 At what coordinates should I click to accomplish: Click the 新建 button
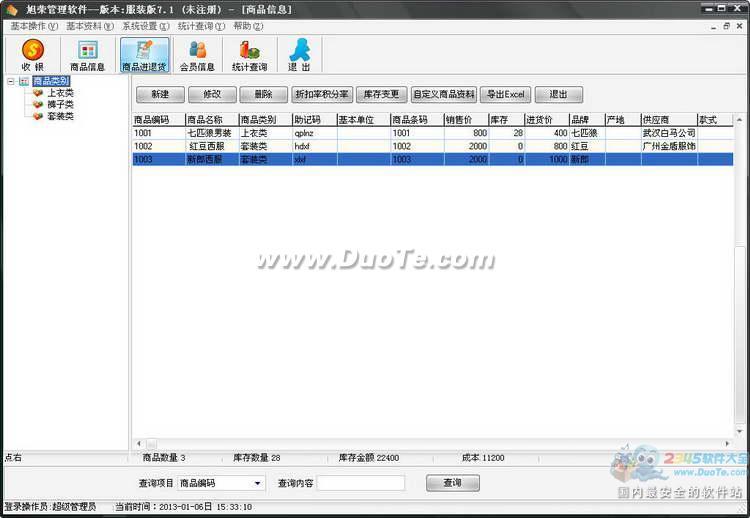160,95
